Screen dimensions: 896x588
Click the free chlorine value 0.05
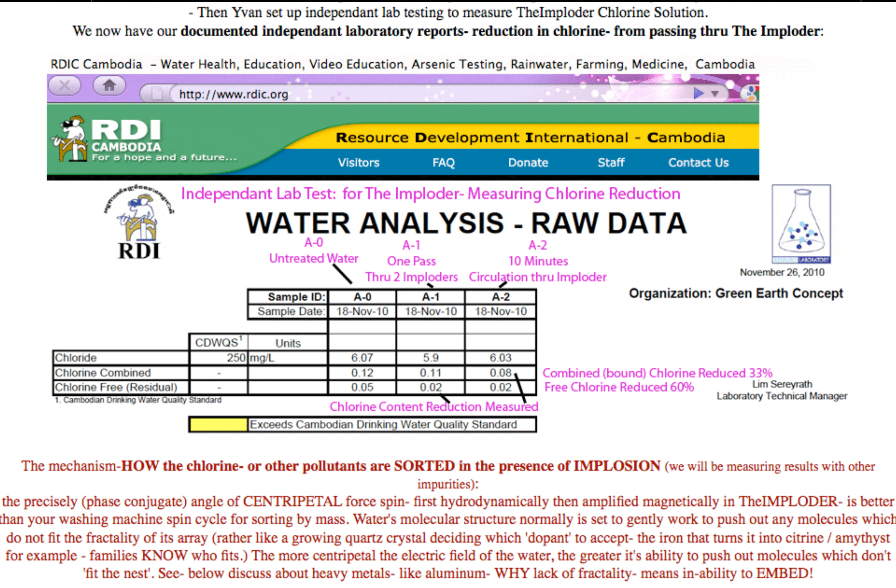pos(362,388)
